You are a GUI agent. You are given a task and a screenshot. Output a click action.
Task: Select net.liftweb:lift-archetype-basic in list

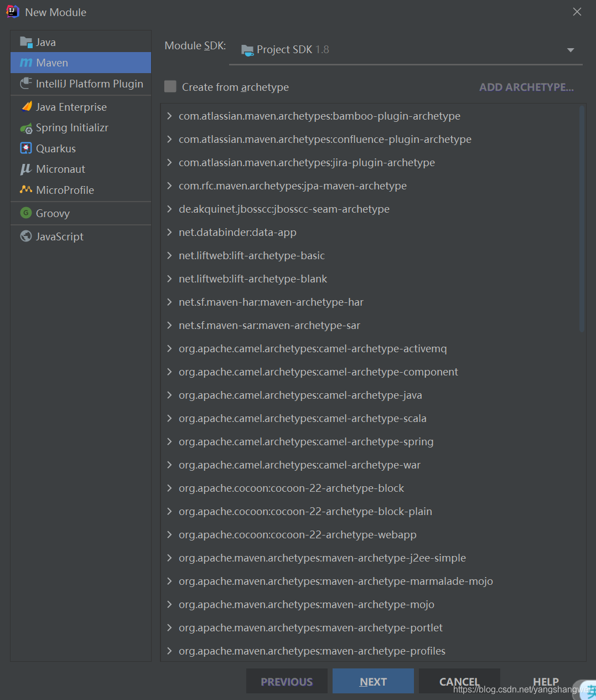coord(252,256)
